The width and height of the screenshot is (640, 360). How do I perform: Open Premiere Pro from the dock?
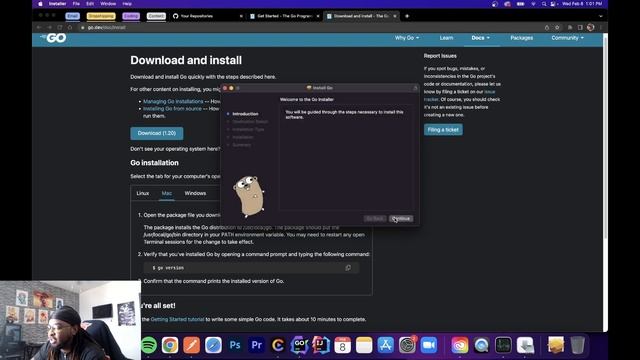click(x=256, y=345)
